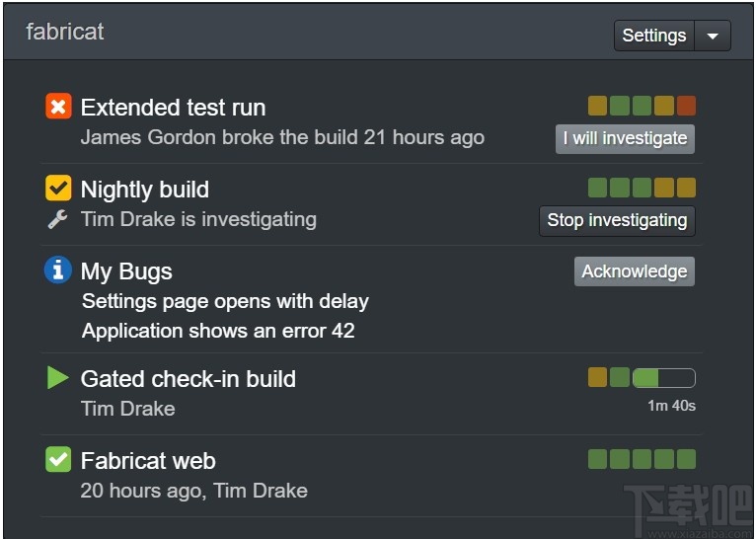Open Application shows an error 42 bug
Viewport: 756px width, 539px height.
pyautogui.click(x=218, y=331)
